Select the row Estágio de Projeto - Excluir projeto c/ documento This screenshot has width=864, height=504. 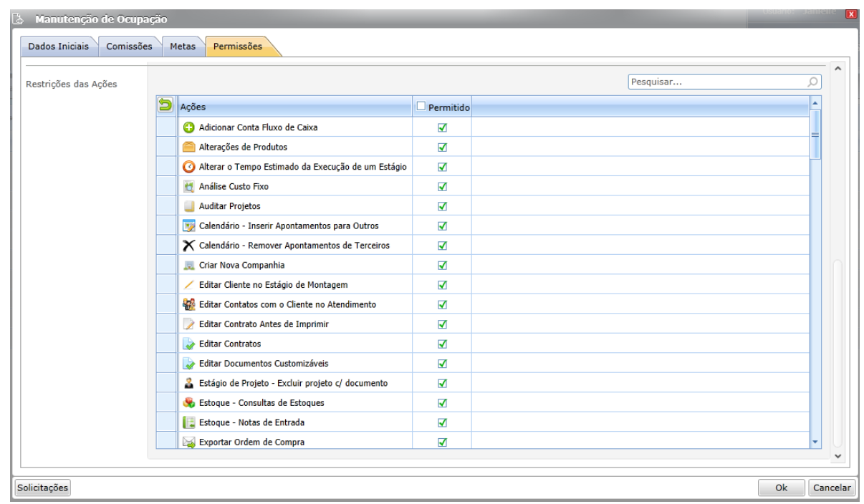coord(483,383)
